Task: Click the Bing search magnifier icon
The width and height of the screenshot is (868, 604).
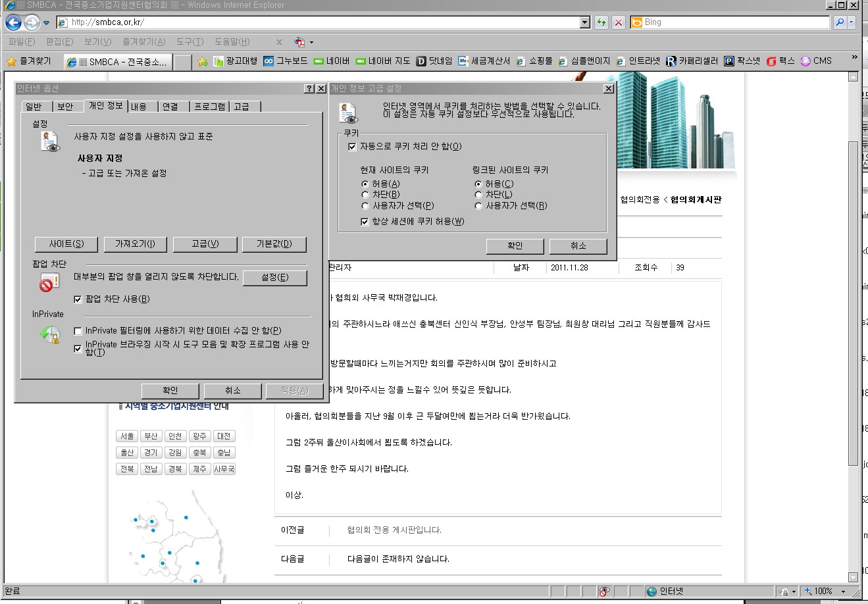Action: pos(839,22)
